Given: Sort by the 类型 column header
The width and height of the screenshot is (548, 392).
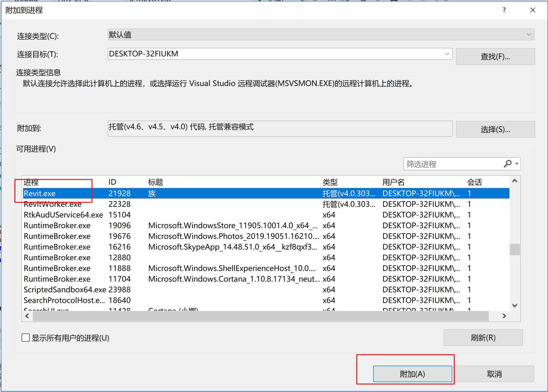Looking at the screenshot, I should pos(330,182).
